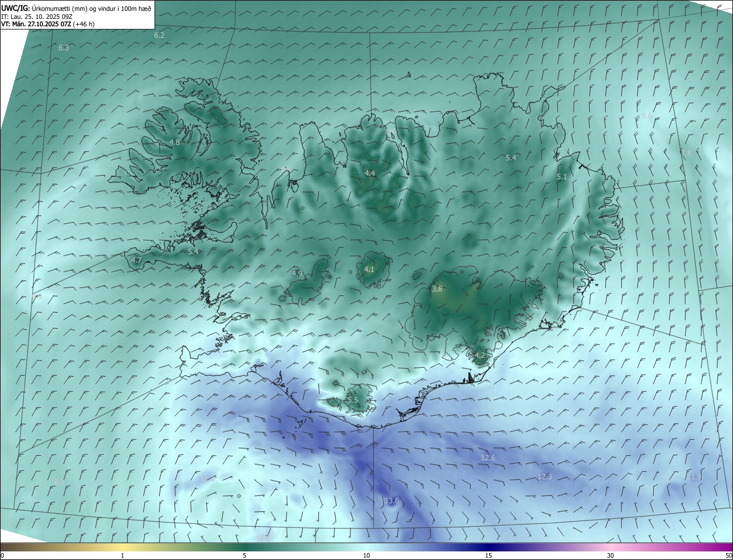Click the 5.1 value label in east Iceland
The width and height of the screenshot is (733, 560).
[562, 177]
